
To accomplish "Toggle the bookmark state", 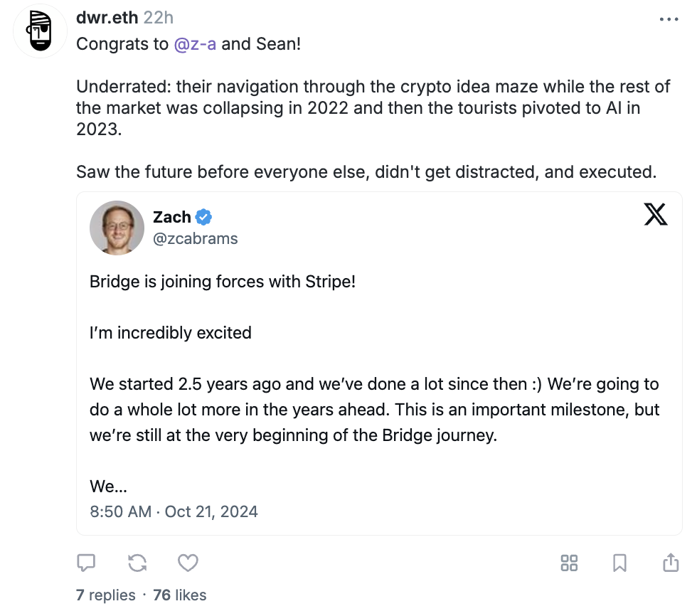I will [x=619, y=563].
